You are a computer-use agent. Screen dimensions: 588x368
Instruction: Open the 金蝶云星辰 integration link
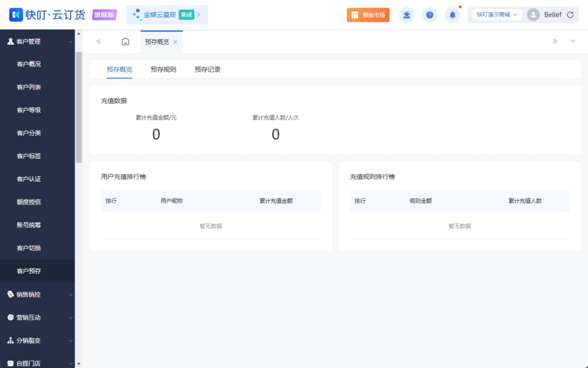(x=167, y=15)
